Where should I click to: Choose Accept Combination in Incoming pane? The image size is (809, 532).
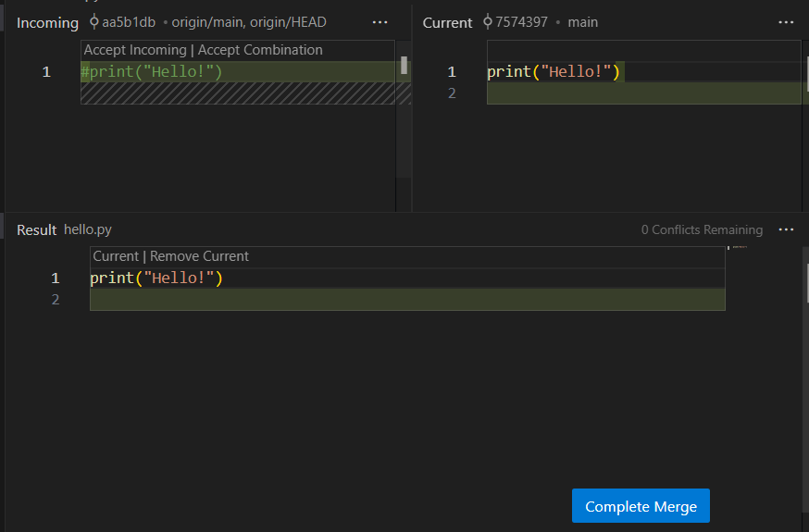tap(260, 50)
